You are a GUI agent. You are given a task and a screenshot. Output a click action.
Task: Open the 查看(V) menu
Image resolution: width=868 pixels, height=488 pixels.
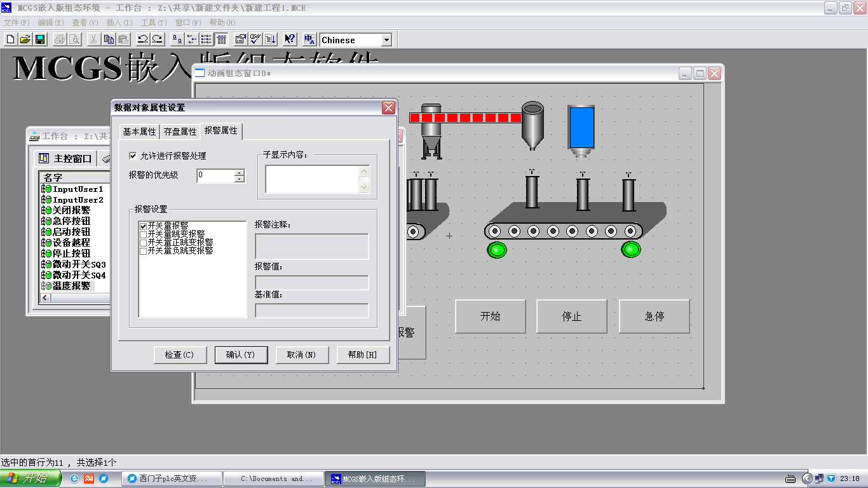(x=85, y=23)
